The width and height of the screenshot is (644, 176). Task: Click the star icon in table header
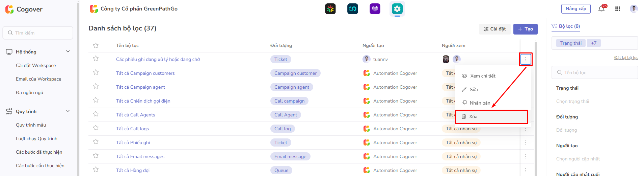pos(96,45)
